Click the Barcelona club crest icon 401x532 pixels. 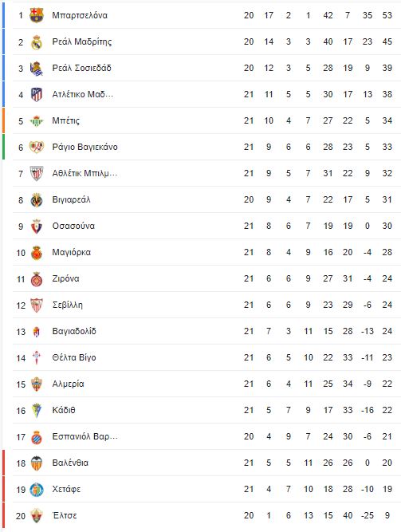(37, 16)
